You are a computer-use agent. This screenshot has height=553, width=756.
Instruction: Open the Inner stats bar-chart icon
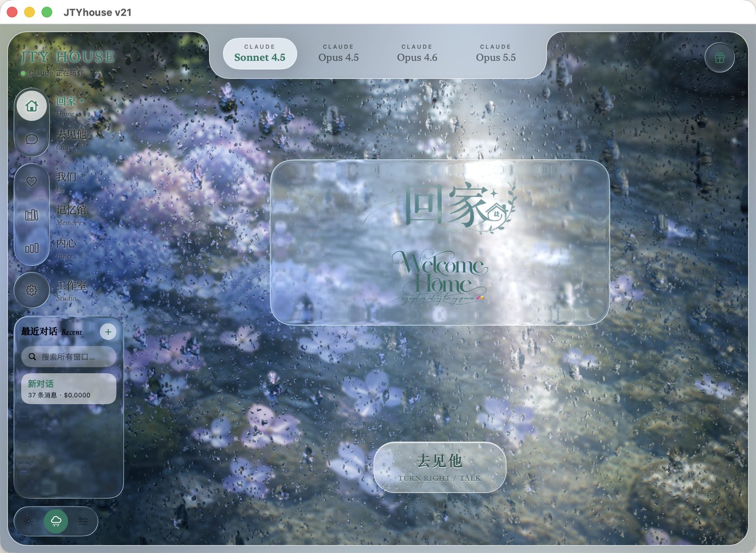pos(32,248)
